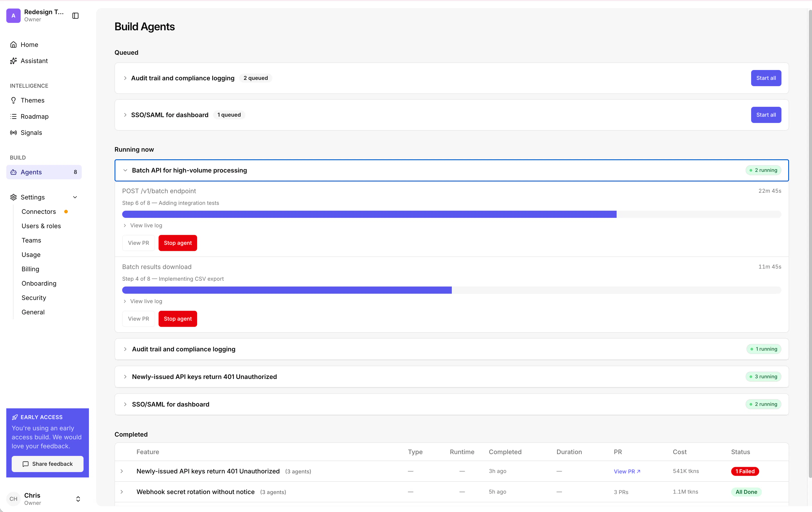Screen dimensions: 812x512
Task: Stop agent for POST /v1/batch endpoint
Action: (178, 243)
